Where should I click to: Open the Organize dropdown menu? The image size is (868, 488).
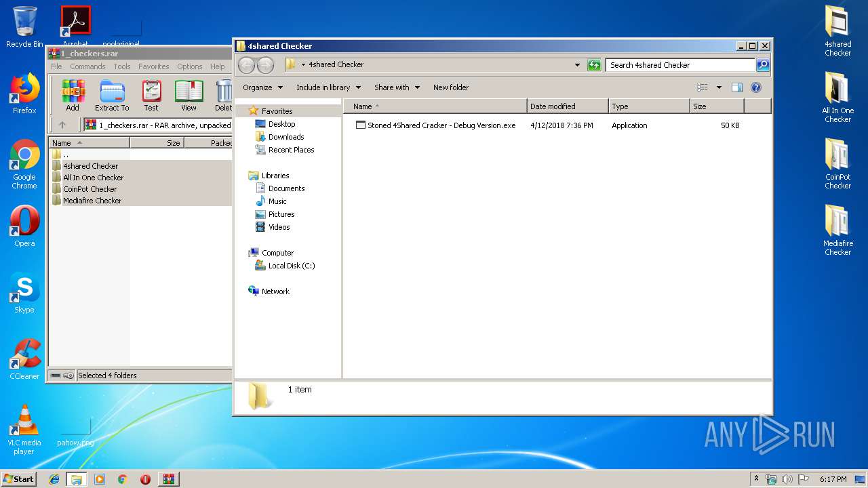262,87
